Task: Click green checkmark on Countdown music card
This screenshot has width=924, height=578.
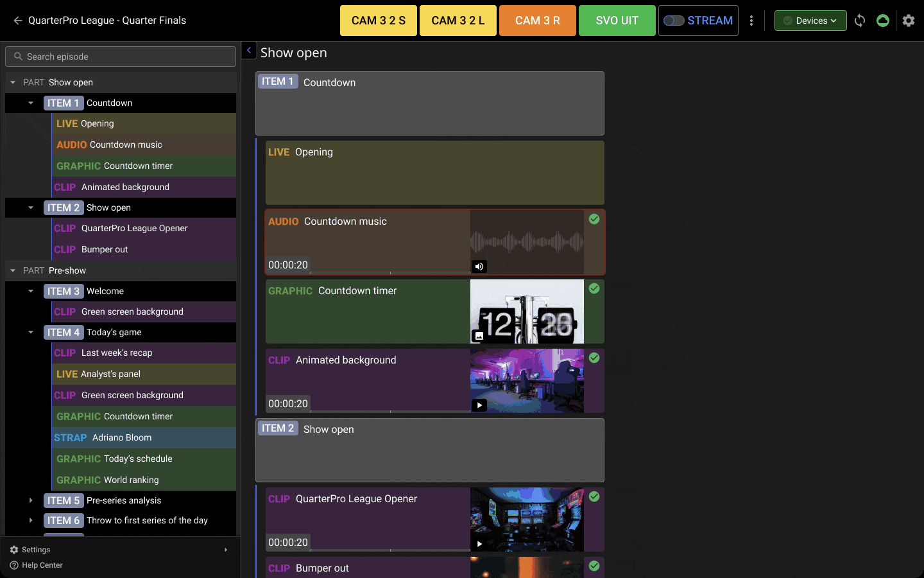Action: tap(594, 219)
